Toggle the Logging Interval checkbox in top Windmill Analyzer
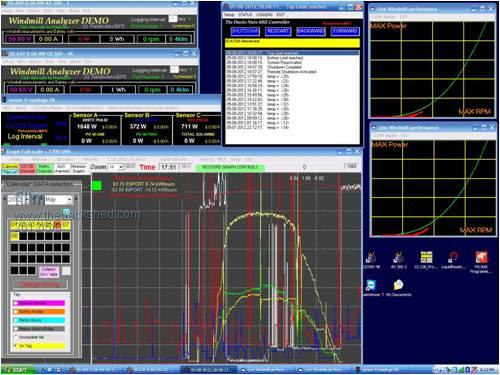Viewport: 500px width, 375px height. click(x=173, y=19)
